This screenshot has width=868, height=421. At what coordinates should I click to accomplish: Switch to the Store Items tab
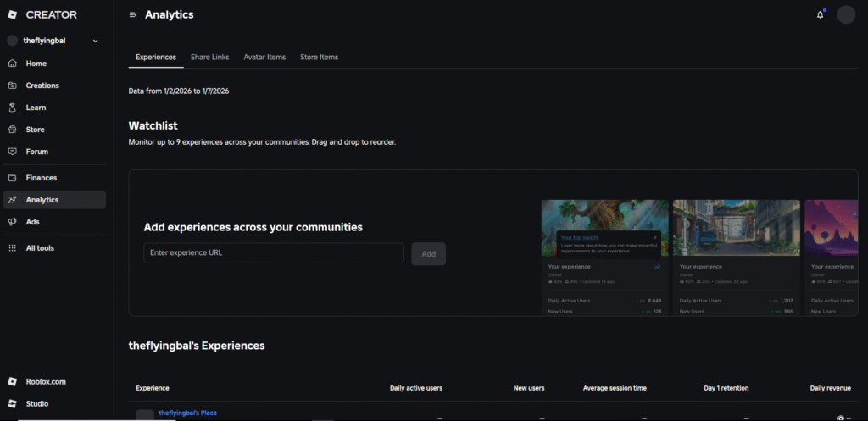(x=319, y=57)
